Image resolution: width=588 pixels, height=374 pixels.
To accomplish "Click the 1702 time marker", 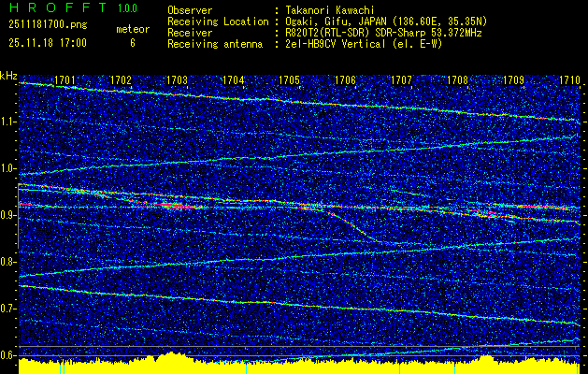I will [122, 79].
